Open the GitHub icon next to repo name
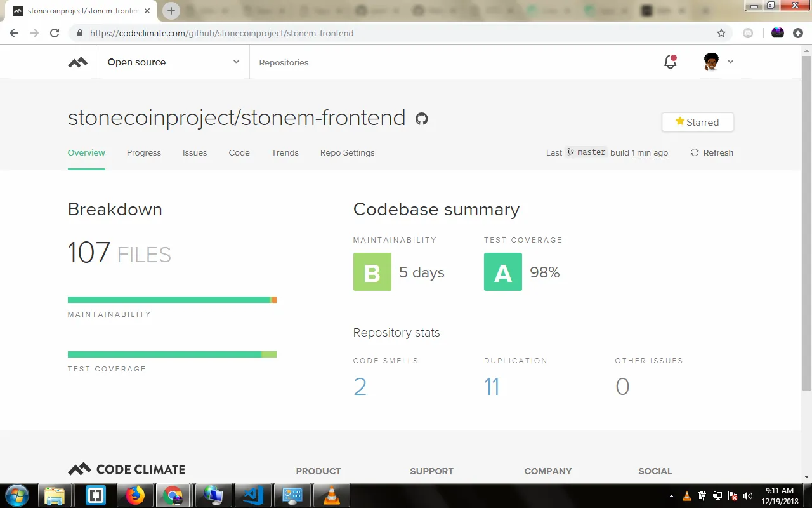This screenshot has width=812, height=508. (x=421, y=119)
